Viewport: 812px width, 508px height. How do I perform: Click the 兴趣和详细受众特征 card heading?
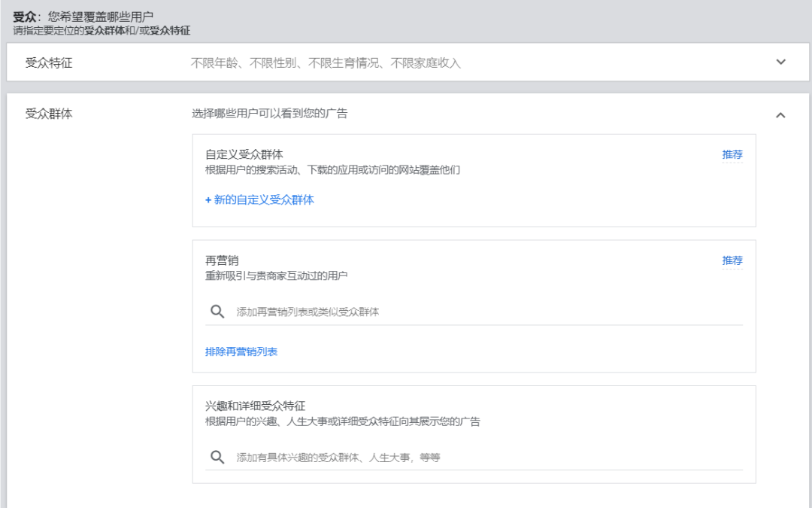pos(256,406)
